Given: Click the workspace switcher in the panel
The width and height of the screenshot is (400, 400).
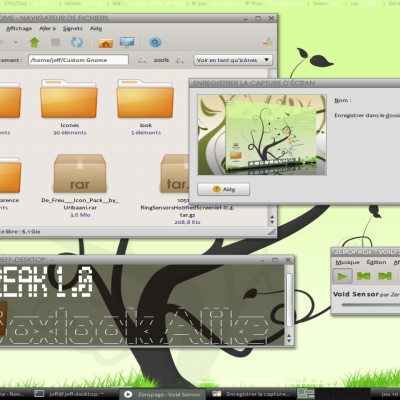Looking at the screenshot, I should pos(333,394).
